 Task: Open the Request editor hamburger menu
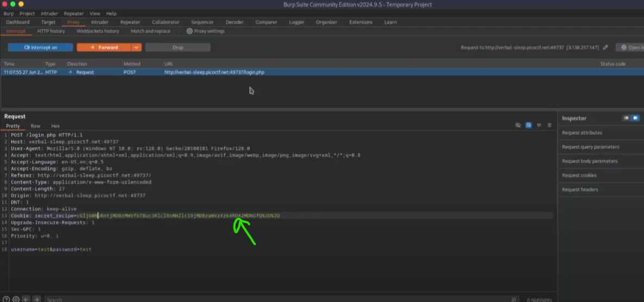[x=550, y=125]
